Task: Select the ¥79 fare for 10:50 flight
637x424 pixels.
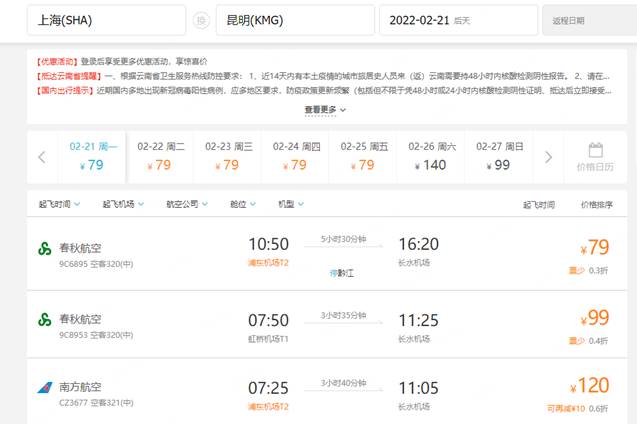Action: [595, 247]
